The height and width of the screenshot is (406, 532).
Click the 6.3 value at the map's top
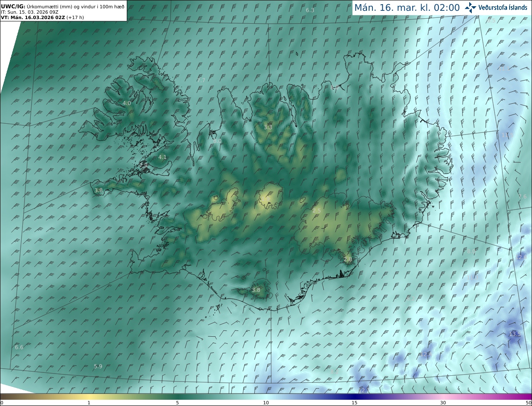point(310,10)
